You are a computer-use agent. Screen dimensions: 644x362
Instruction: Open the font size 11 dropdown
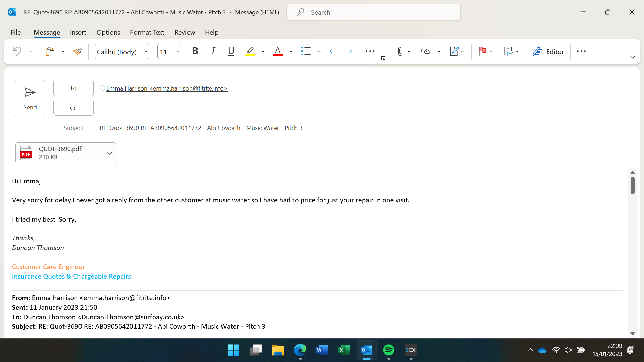178,52
